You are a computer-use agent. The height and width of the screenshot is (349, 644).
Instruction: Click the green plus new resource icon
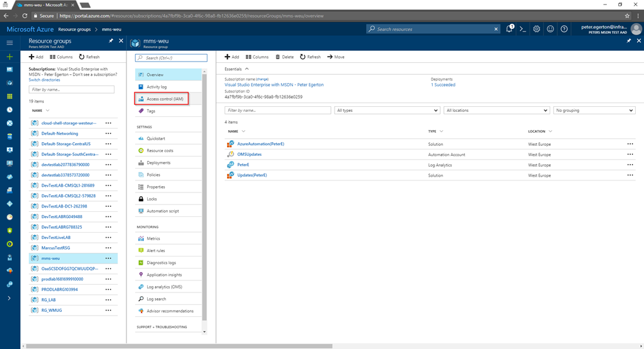tap(9, 57)
